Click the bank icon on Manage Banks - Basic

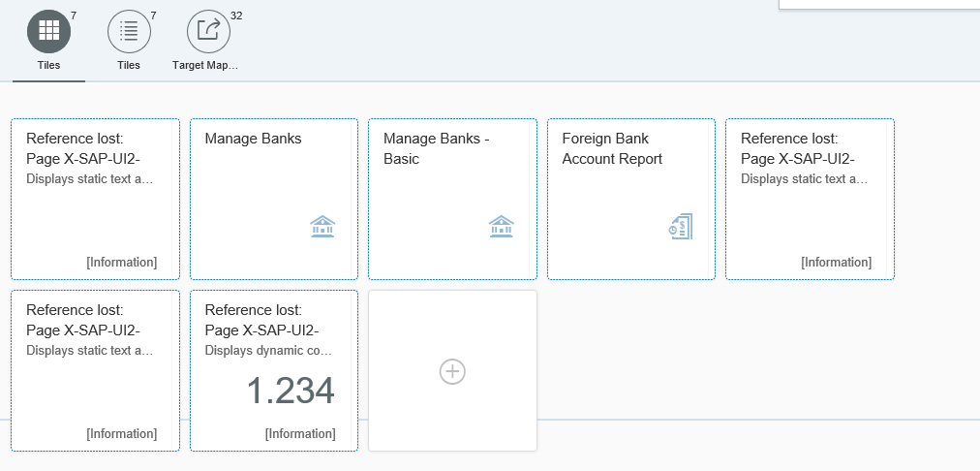[x=502, y=227]
